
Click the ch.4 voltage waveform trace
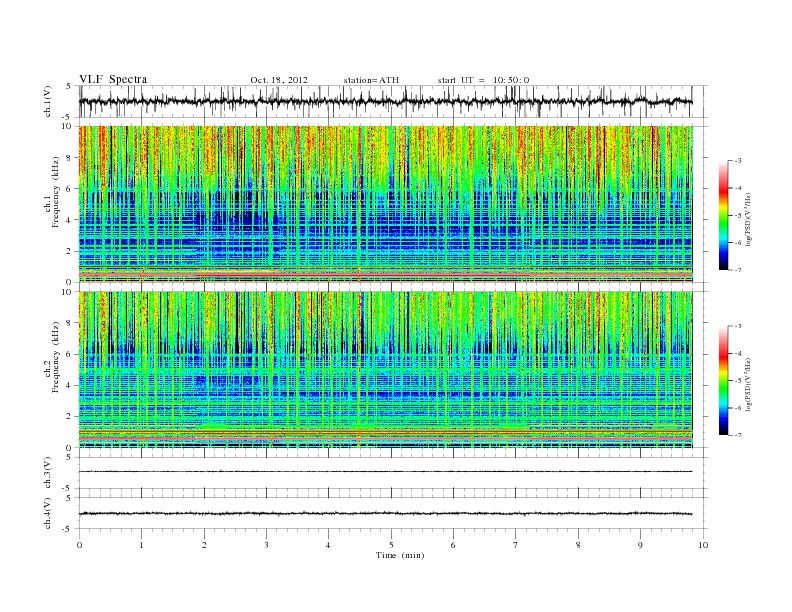point(386,514)
